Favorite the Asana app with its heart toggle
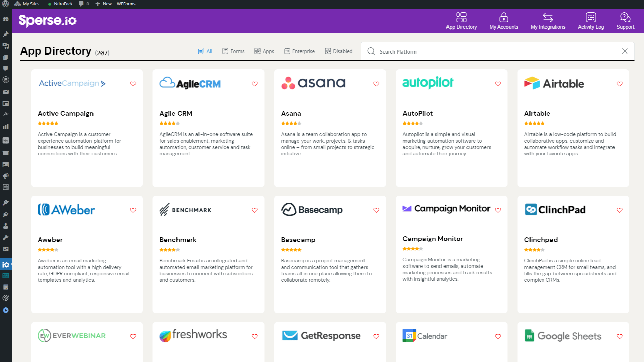 pyautogui.click(x=376, y=84)
